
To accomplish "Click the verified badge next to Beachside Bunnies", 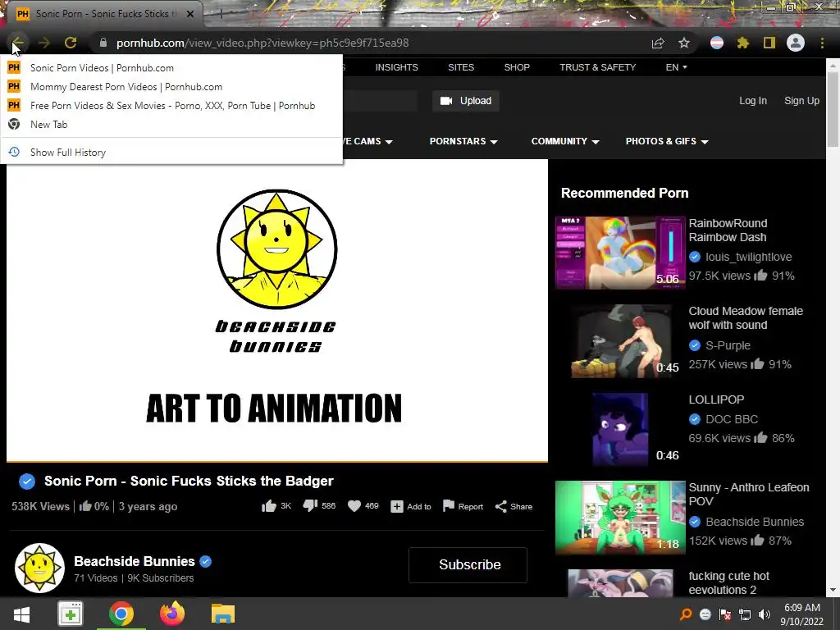I will coord(205,561).
